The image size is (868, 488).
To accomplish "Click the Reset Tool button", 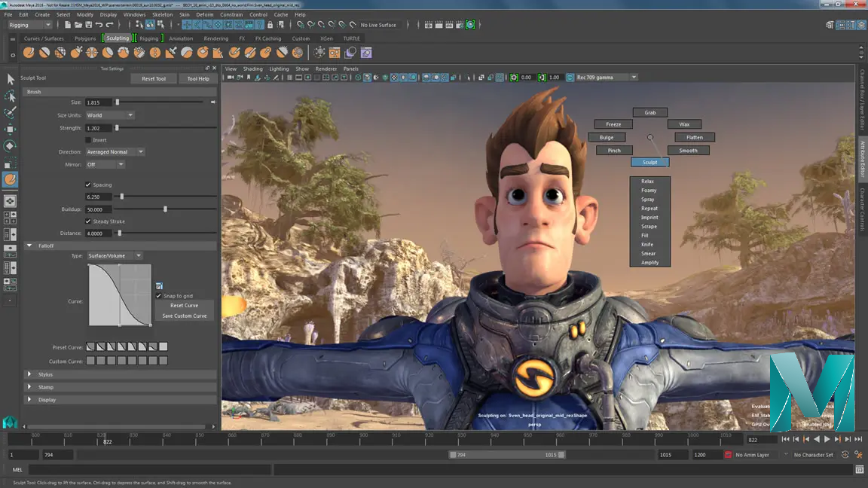I will tap(154, 79).
